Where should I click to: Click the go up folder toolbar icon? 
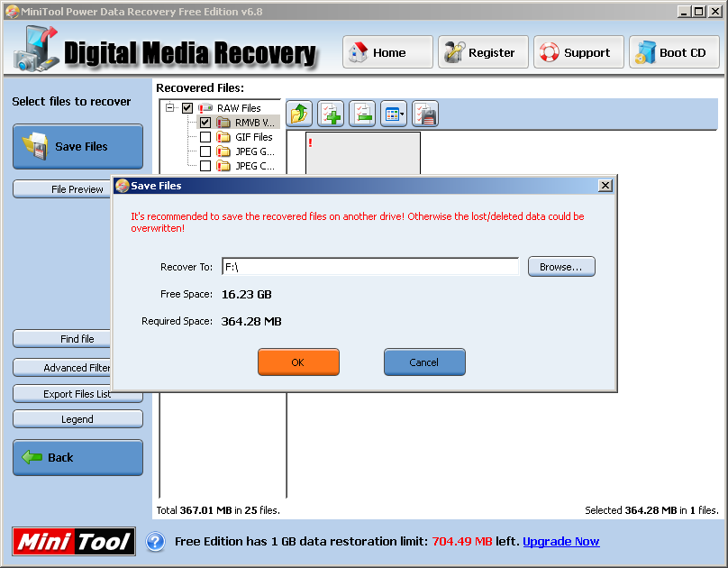(299, 114)
